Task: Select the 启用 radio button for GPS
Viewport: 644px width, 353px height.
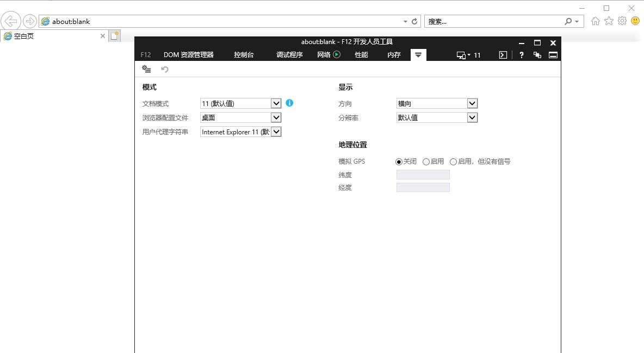Action: 426,162
